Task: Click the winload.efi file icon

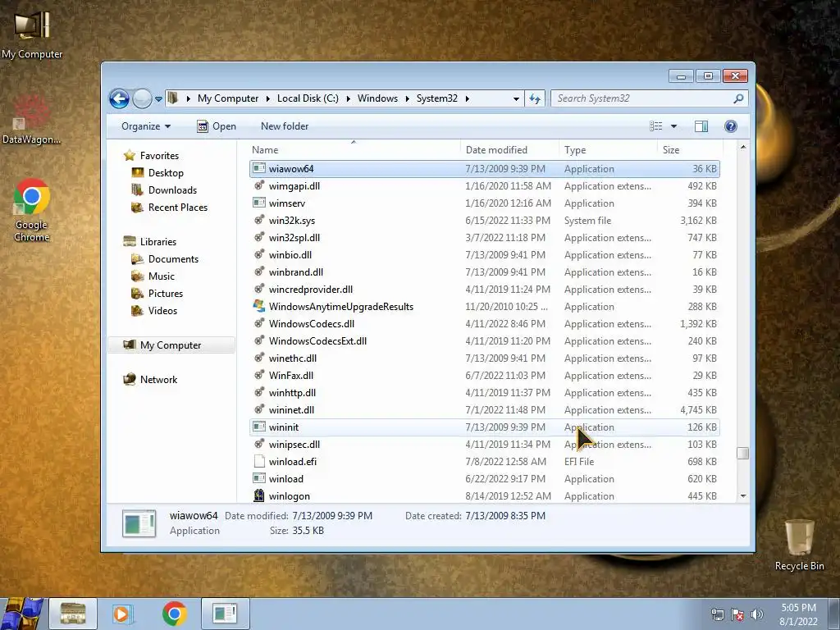Action: (259, 461)
